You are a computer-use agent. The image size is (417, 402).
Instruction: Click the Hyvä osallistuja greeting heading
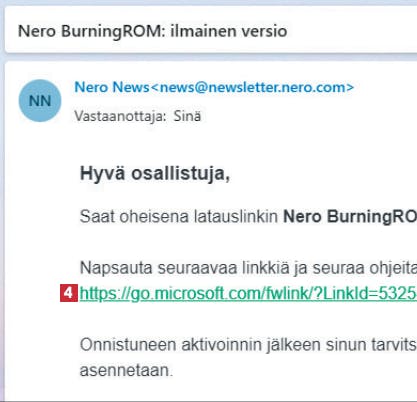(x=155, y=174)
